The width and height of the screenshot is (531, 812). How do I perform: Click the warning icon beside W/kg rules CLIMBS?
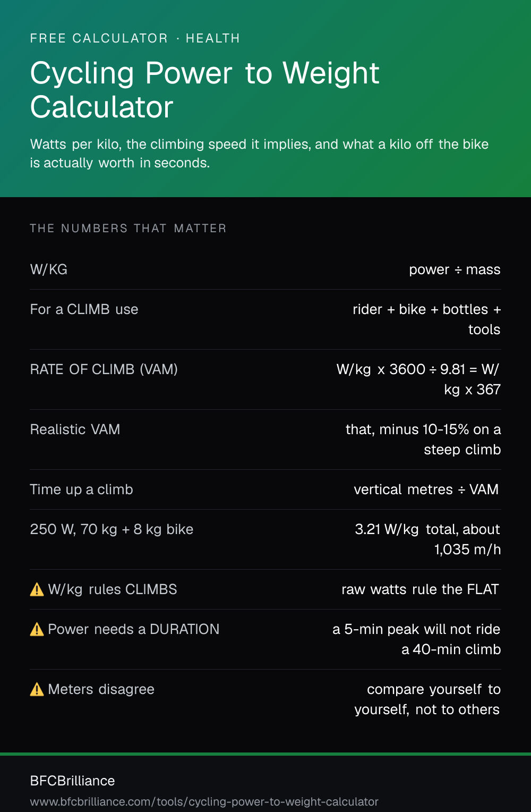pos(37,589)
